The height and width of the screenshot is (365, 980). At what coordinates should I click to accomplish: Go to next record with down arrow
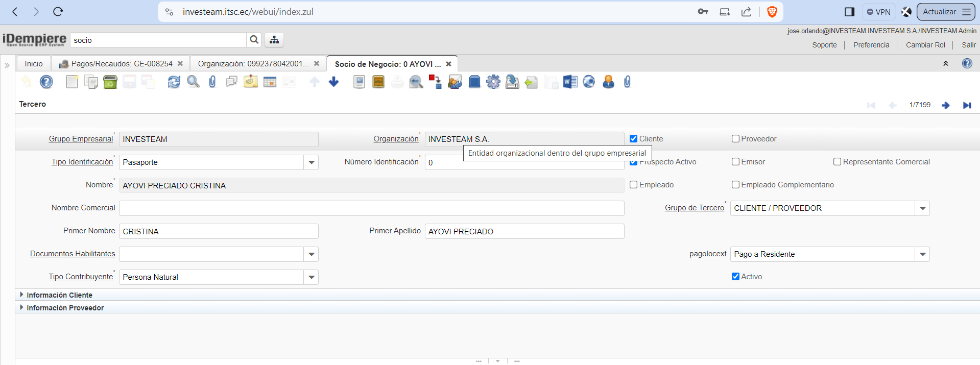click(333, 82)
